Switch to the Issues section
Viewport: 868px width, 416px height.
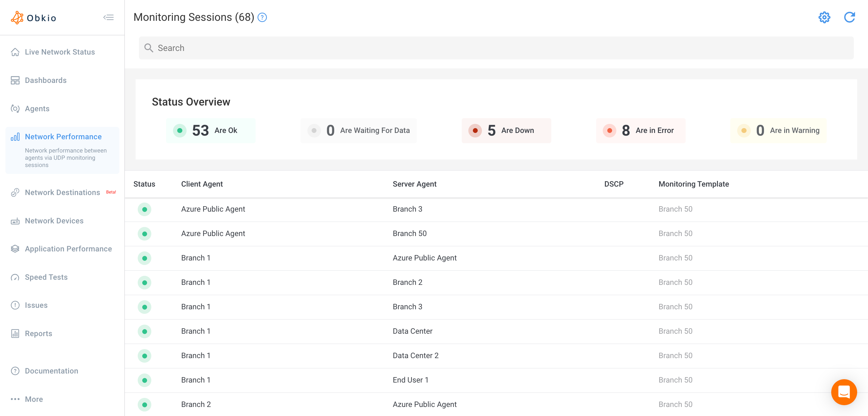36,305
